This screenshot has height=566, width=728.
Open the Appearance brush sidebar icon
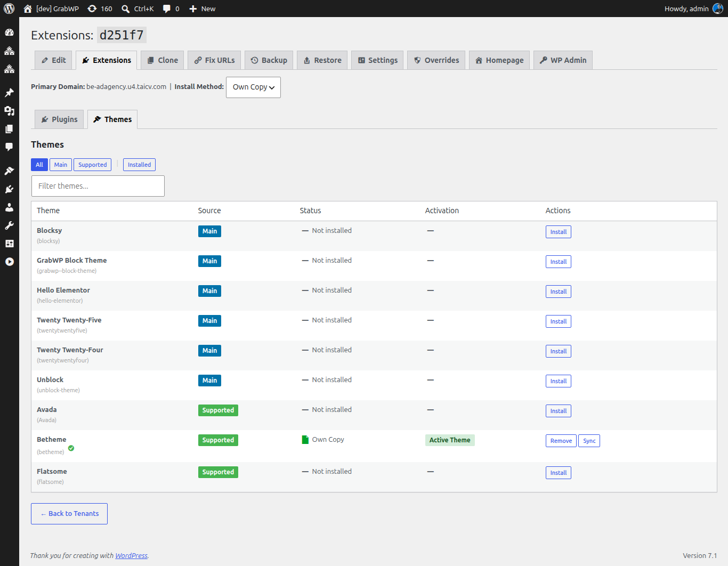pos(9,171)
